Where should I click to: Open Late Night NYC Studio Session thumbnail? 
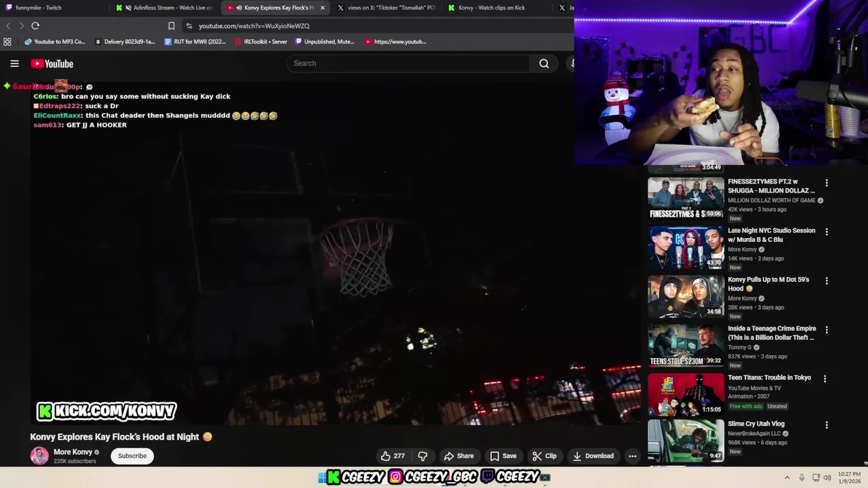pyautogui.click(x=686, y=247)
